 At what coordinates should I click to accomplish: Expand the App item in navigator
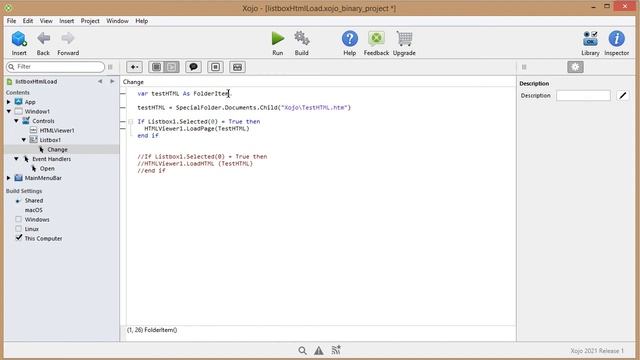pyautogui.click(x=9, y=102)
